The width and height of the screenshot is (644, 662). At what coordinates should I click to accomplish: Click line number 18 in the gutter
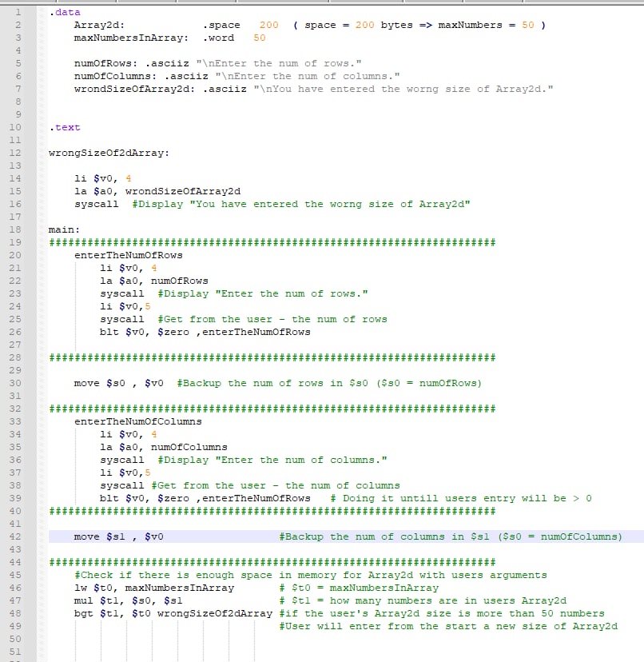coord(14,229)
